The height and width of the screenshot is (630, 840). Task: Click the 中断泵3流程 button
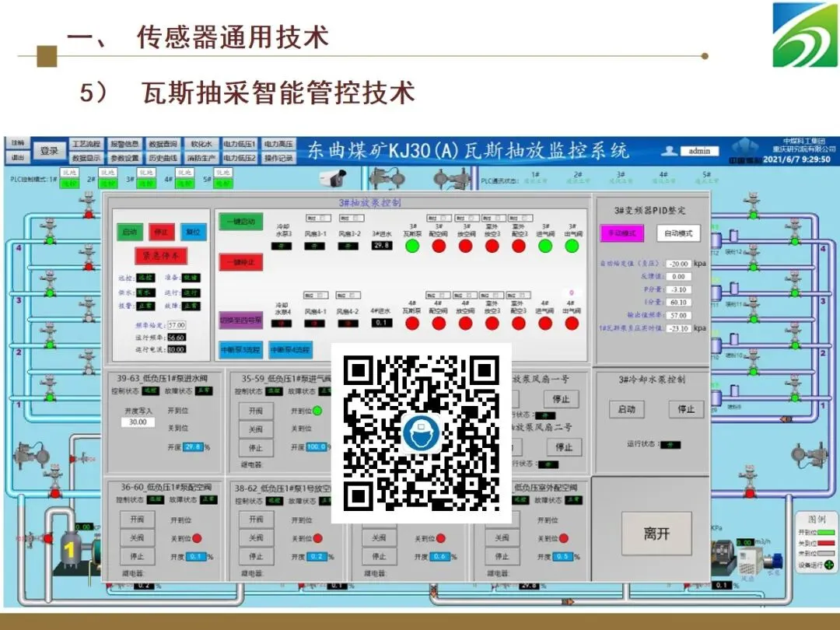pos(240,350)
